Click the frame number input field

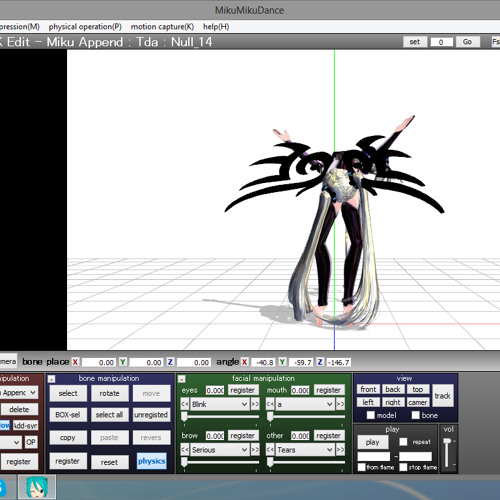[442, 42]
